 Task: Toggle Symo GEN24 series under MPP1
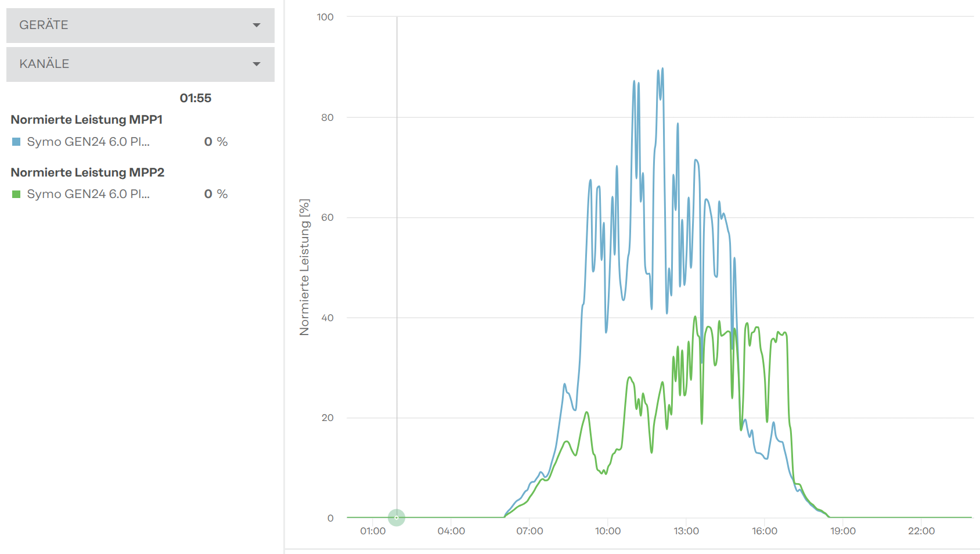tap(88, 142)
